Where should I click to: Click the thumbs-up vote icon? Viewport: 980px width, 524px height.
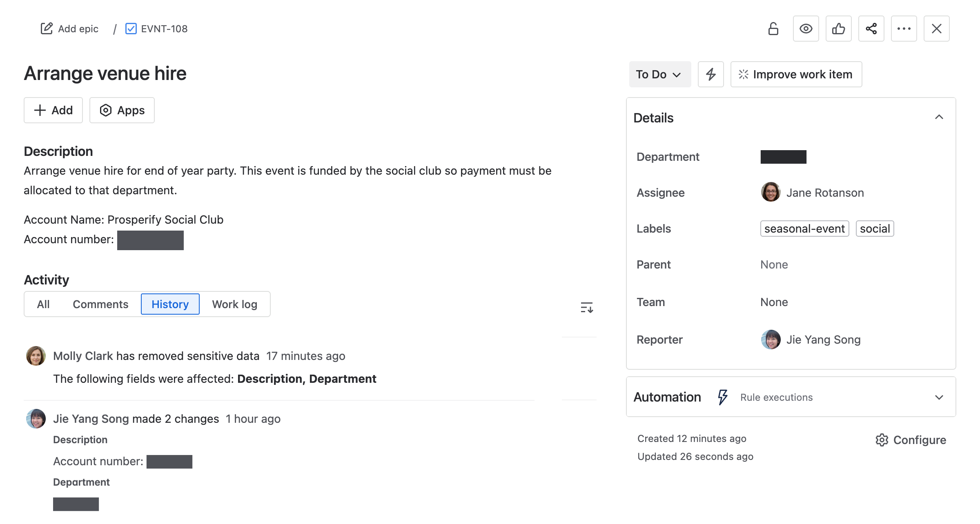838,29
